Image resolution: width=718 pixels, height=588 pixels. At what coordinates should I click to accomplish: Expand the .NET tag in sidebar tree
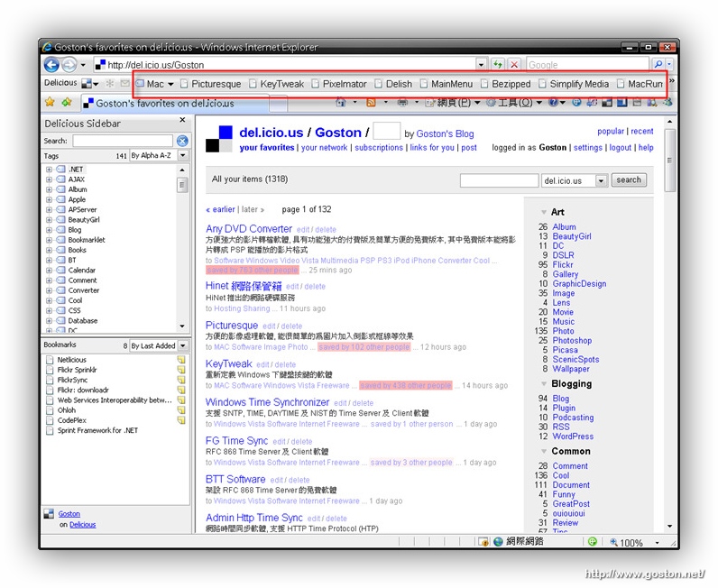point(49,169)
